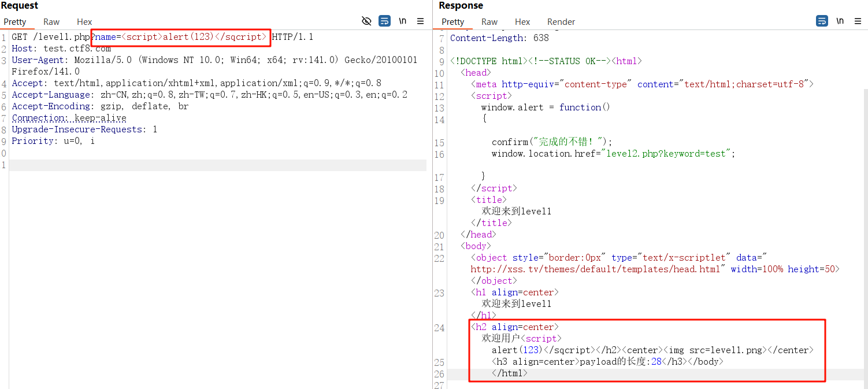Toggle line wrap icon in Request panel
The height and width of the screenshot is (389, 868).
(x=384, y=21)
